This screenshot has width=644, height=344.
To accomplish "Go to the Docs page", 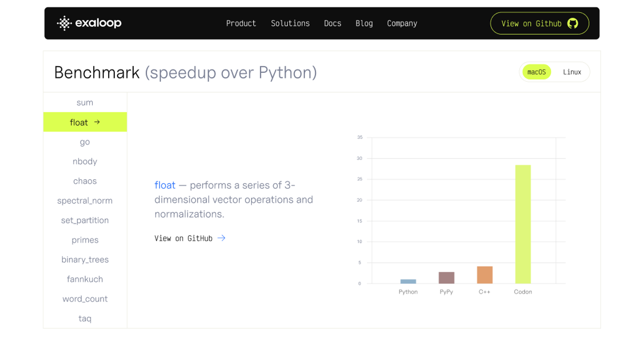I will click(x=333, y=23).
